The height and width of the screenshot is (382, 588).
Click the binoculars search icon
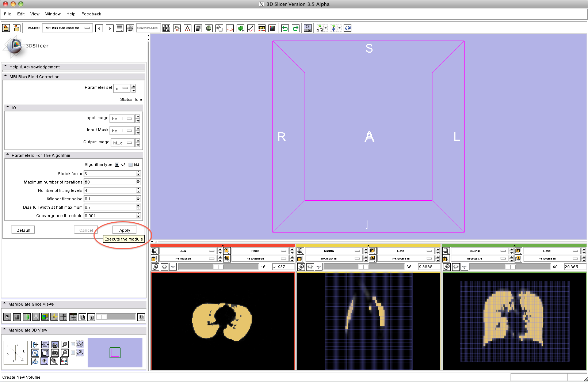point(166,28)
